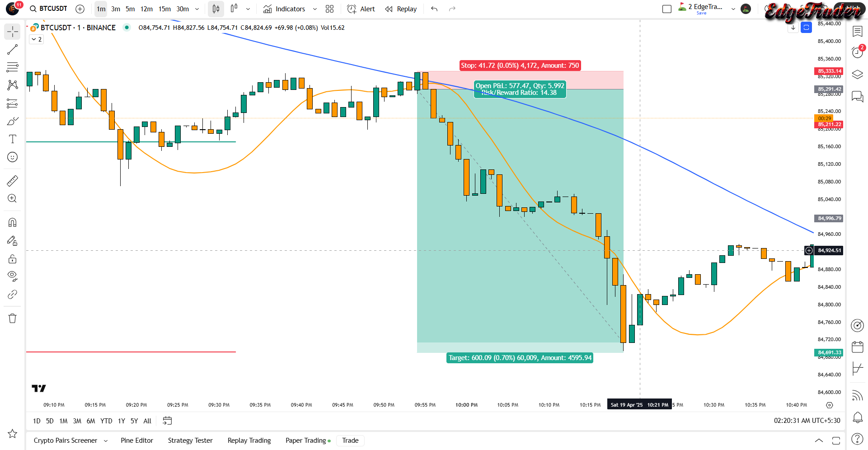The width and height of the screenshot is (868, 450).
Task: Toggle stay in drawing mode
Action: pos(12,241)
